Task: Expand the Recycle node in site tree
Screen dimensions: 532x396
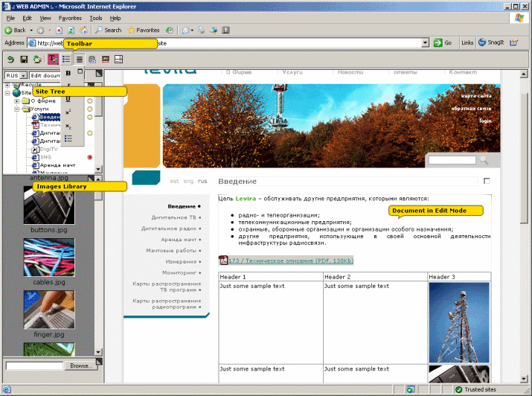Action: [7, 85]
